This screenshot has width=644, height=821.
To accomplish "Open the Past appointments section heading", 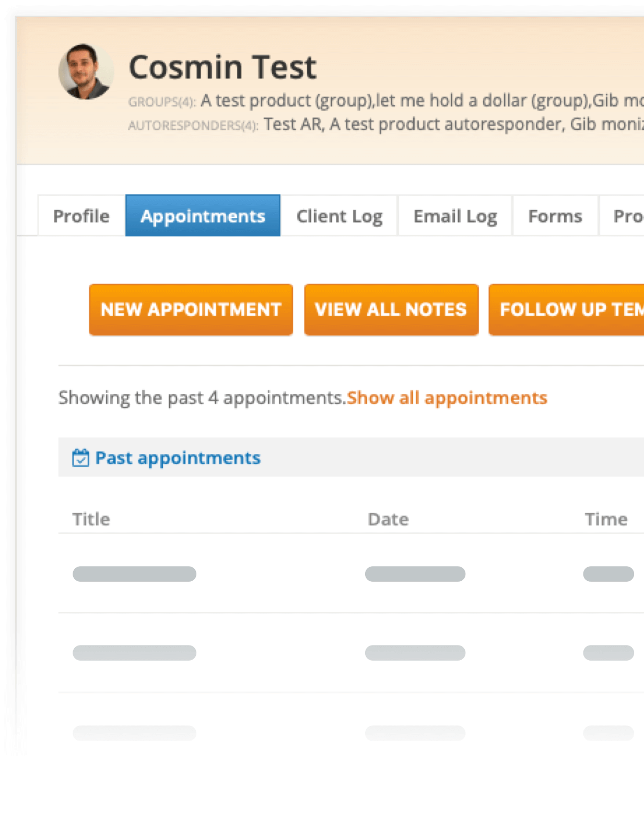I will coord(178,458).
